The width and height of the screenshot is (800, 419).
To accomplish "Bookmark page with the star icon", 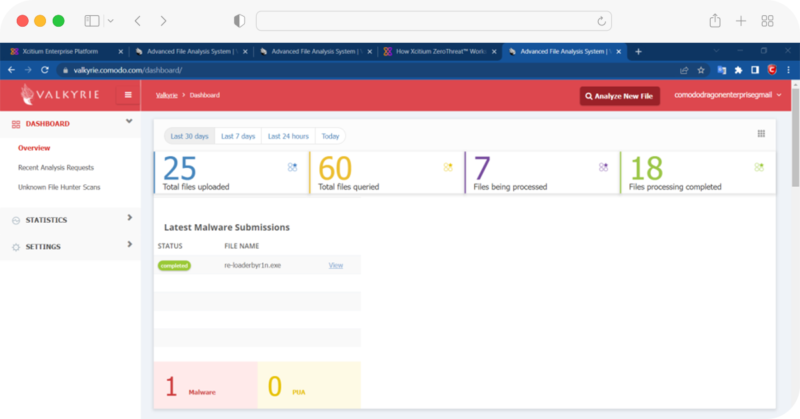I will tap(701, 70).
